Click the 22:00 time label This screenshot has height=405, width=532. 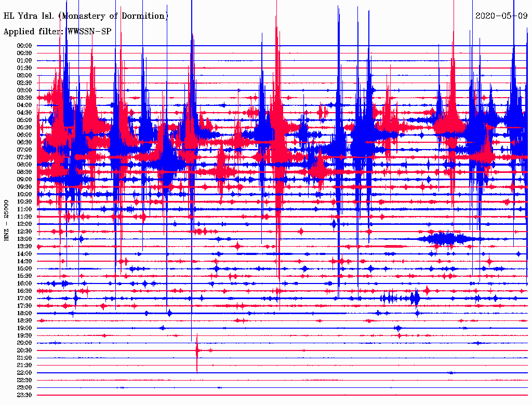pos(24,373)
